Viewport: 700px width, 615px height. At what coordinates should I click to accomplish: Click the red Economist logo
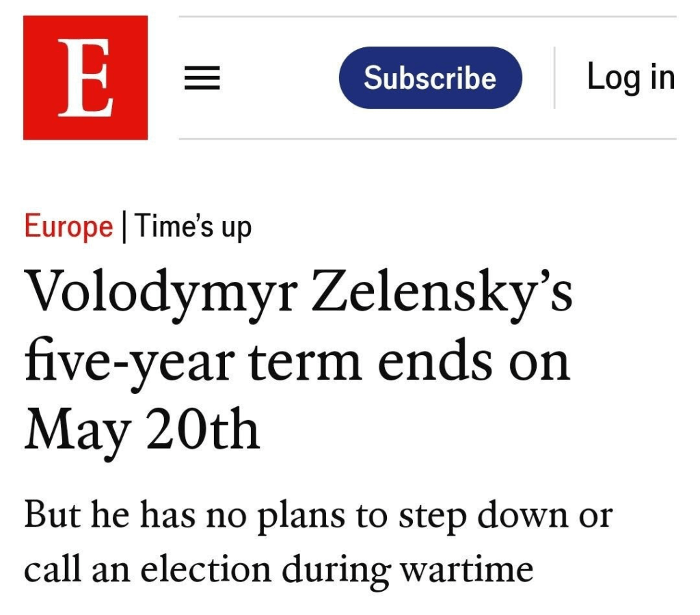pos(85,77)
